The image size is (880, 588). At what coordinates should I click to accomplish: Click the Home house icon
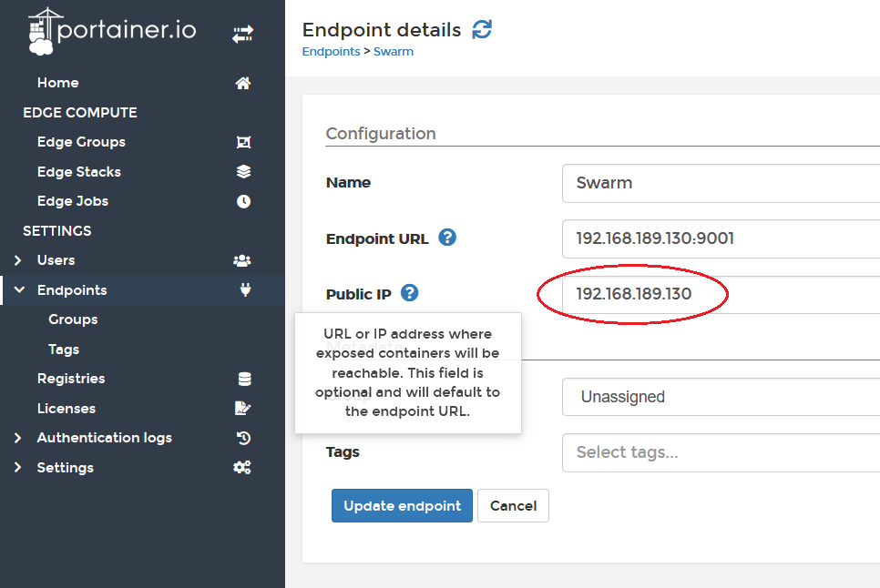pos(242,83)
